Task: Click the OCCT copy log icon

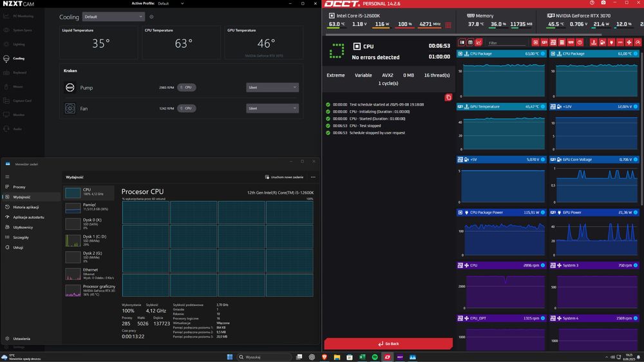Action: (448, 97)
